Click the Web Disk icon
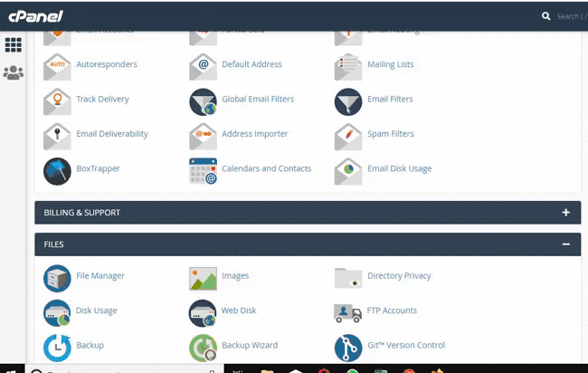Screen dimensions: 588x373 coord(203,313)
